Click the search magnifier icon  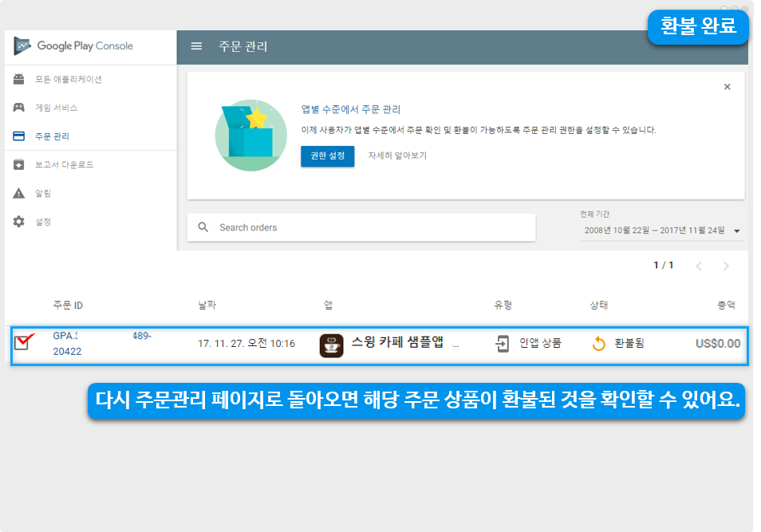pos(203,227)
